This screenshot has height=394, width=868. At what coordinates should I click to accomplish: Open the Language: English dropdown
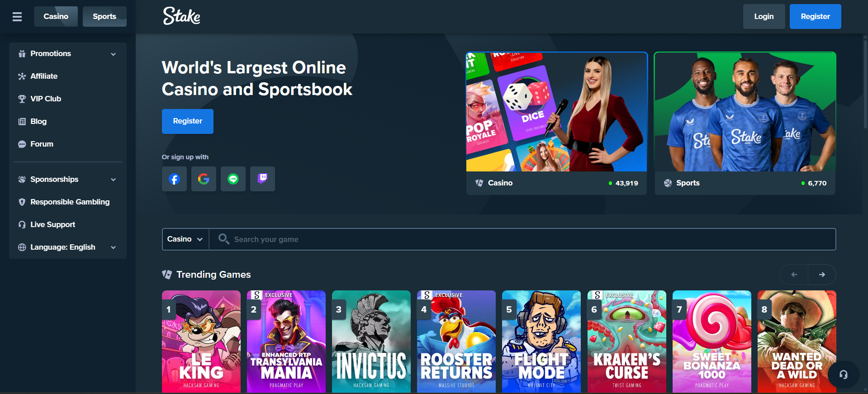coord(67,247)
